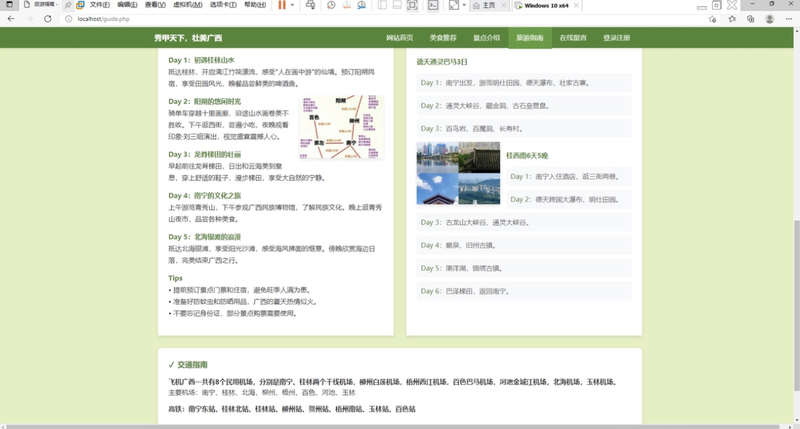
Task: Enter full screen mode icon
Action: (412, 5)
